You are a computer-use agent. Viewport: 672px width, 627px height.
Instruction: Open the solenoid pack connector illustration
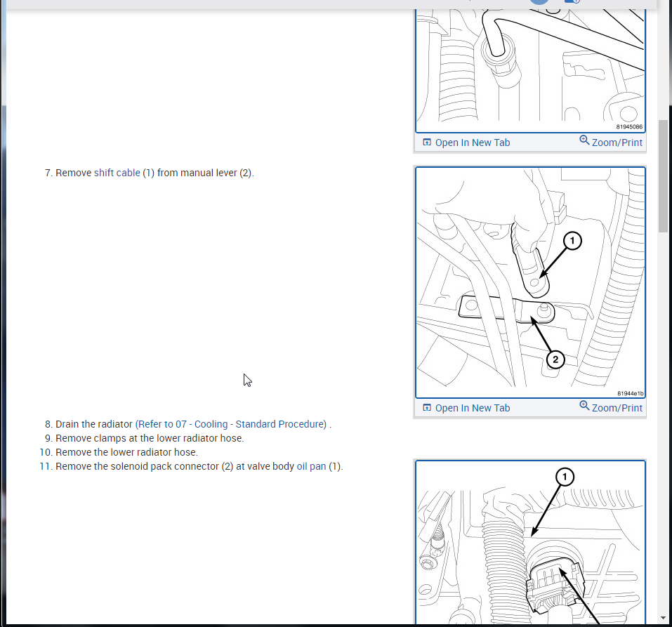pyautogui.click(x=531, y=542)
